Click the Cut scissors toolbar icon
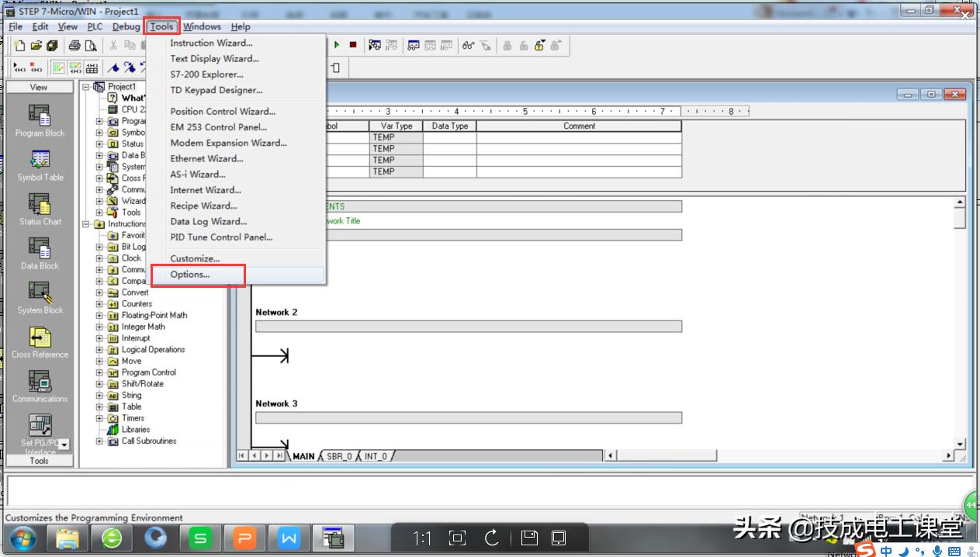The image size is (980, 557). (x=113, y=45)
